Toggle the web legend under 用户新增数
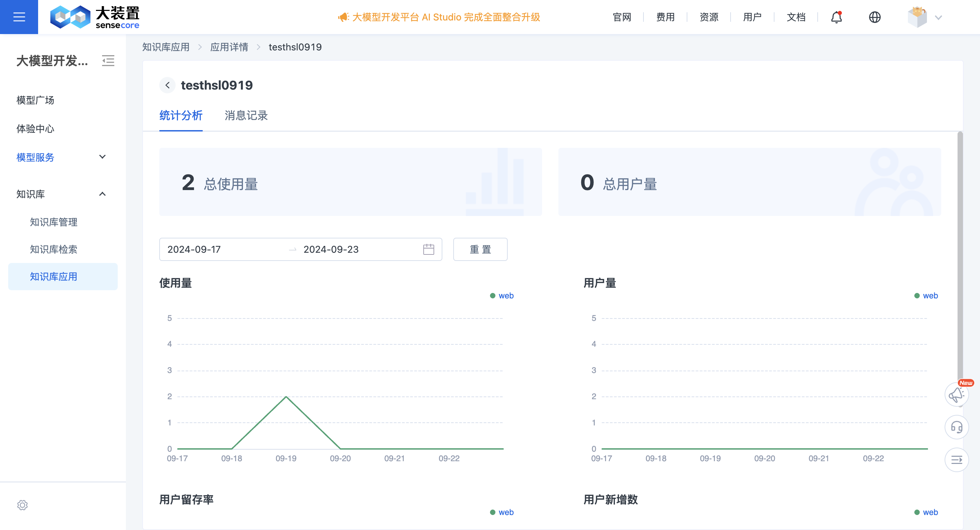The width and height of the screenshot is (980, 530). point(926,512)
